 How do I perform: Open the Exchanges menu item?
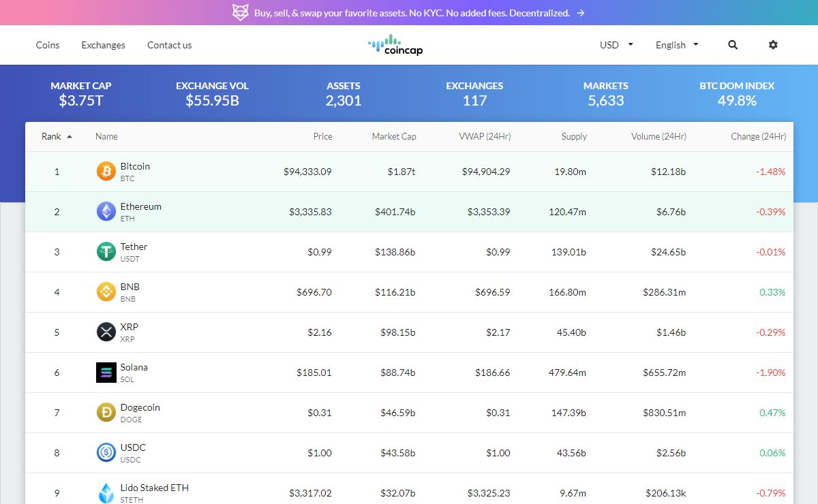[103, 45]
